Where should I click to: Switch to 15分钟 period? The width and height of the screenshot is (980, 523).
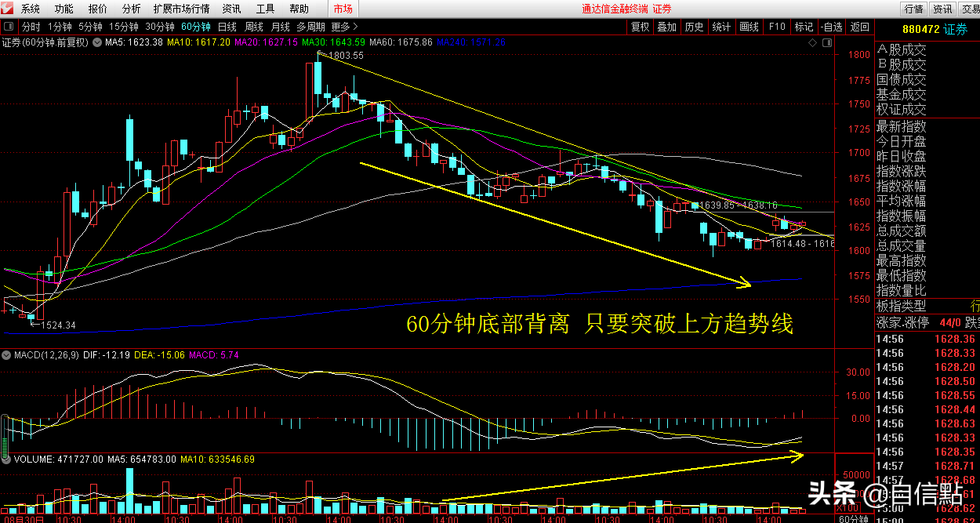(x=124, y=27)
